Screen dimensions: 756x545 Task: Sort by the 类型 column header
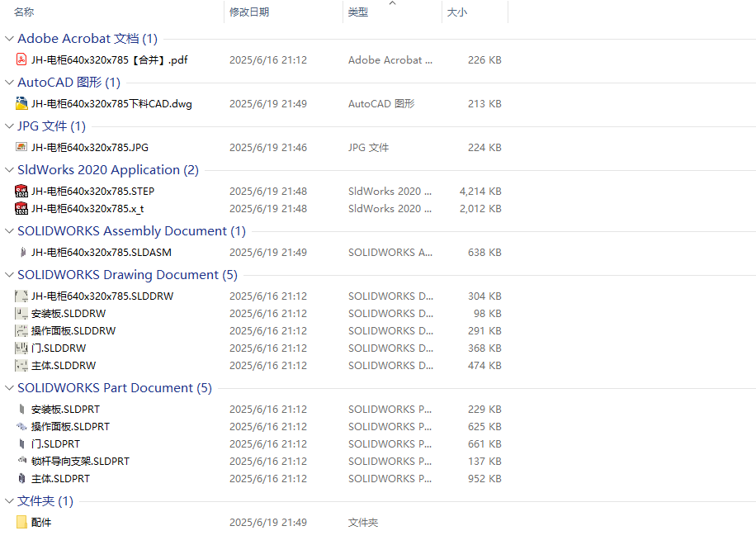(x=357, y=12)
